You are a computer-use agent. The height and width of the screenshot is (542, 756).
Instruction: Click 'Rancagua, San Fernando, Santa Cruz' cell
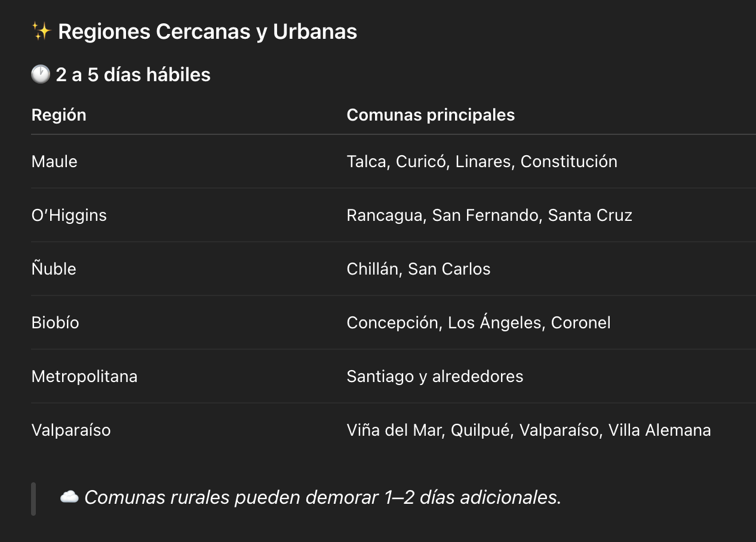(489, 215)
